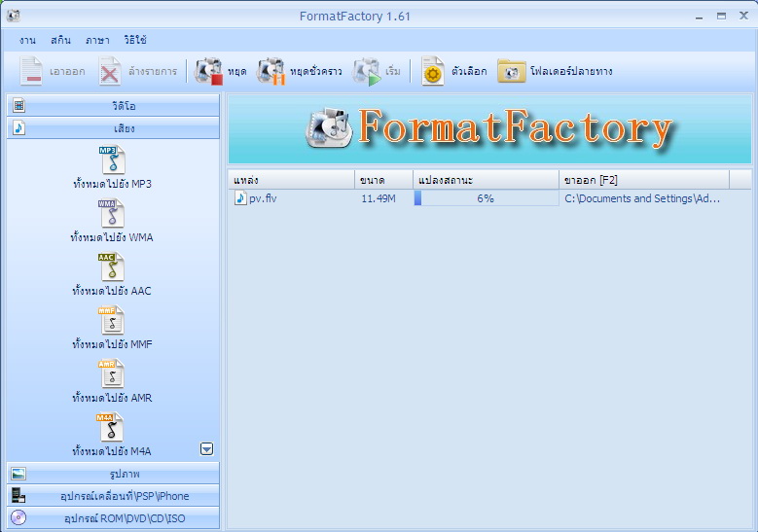Choose the ทั้งหมดไปยัง WMA converter icon
The height and width of the screenshot is (532, 758).
(113, 214)
